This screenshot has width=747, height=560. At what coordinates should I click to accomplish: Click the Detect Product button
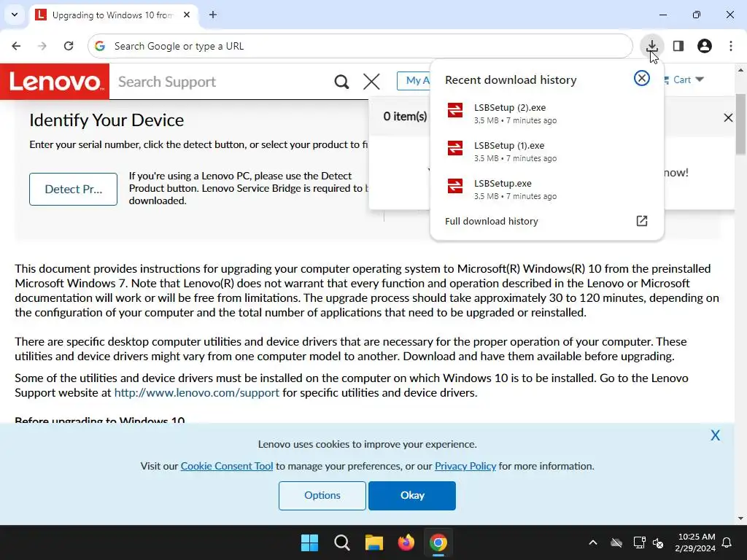pyautogui.click(x=74, y=189)
